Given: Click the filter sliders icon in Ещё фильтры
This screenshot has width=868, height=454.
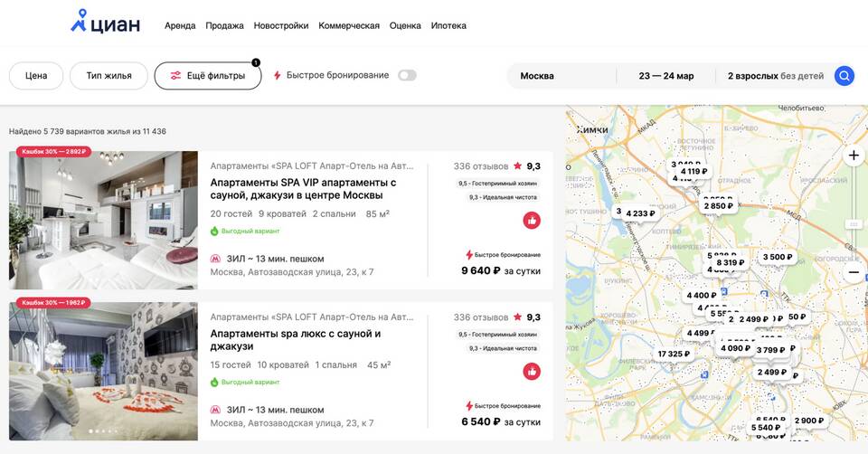Looking at the screenshot, I should click(175, 76).
